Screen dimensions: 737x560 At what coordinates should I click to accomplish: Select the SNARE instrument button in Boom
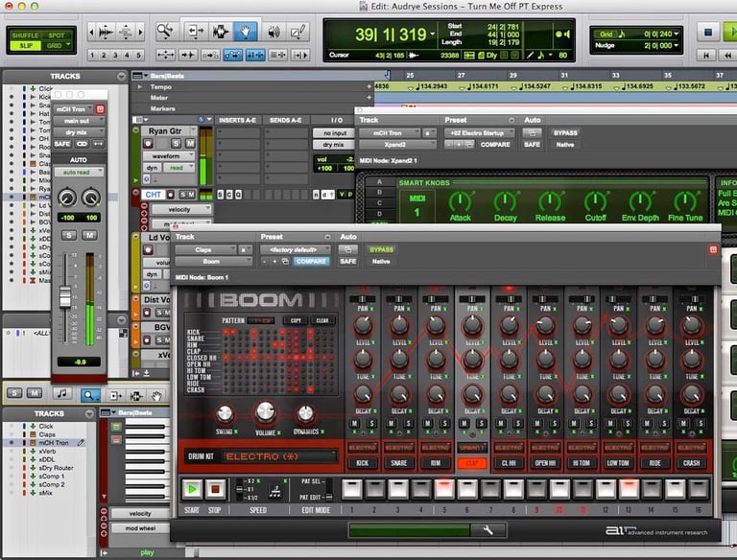point(398,463)
